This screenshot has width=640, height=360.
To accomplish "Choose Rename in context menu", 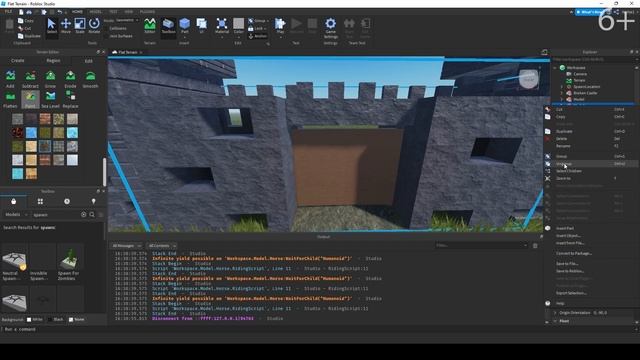I will (591, 146).
